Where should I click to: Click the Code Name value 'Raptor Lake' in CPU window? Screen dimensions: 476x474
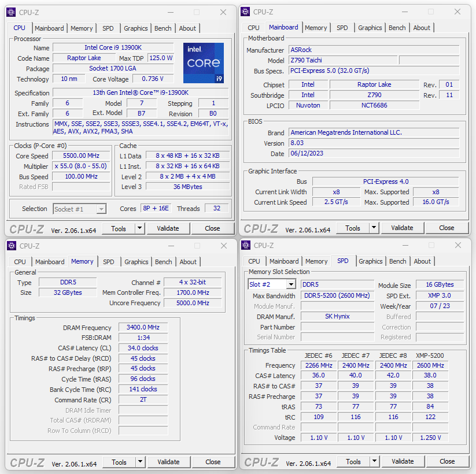84,58
